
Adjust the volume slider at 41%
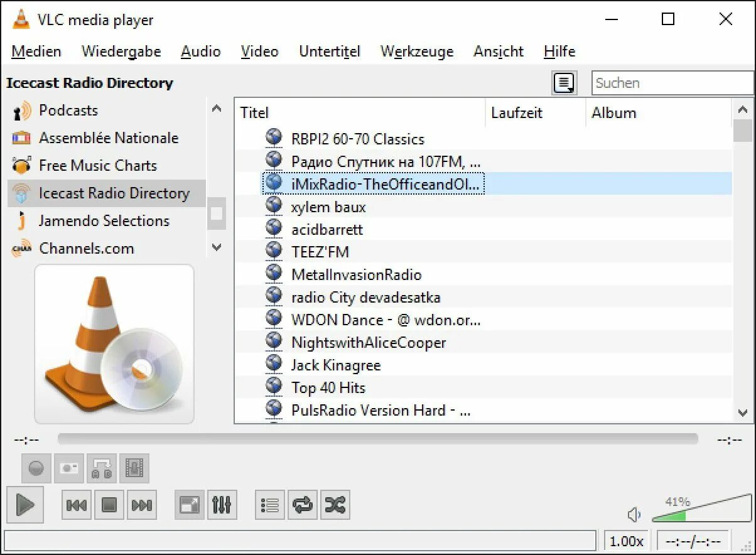701,509
